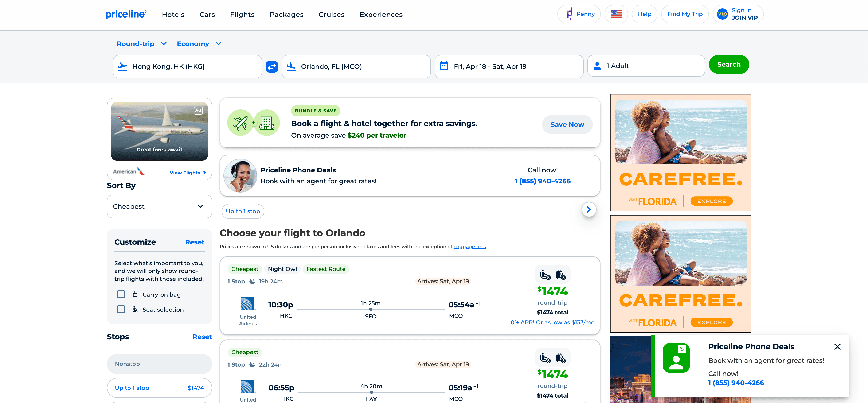Screen dimensions: 868x403
Task: Click the VIP badge icon
Action: (x=722, y=14)
